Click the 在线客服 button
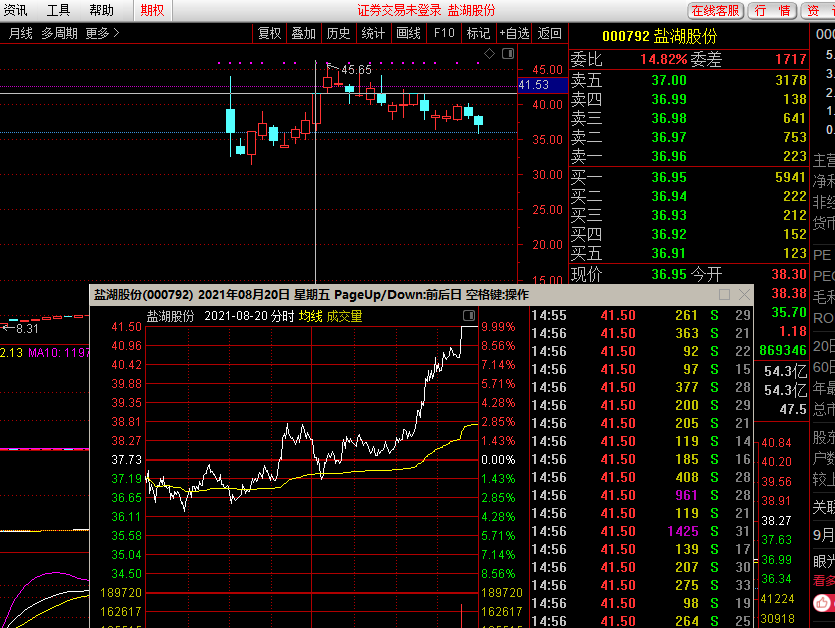The image size is (835, 628). (715, 11)
